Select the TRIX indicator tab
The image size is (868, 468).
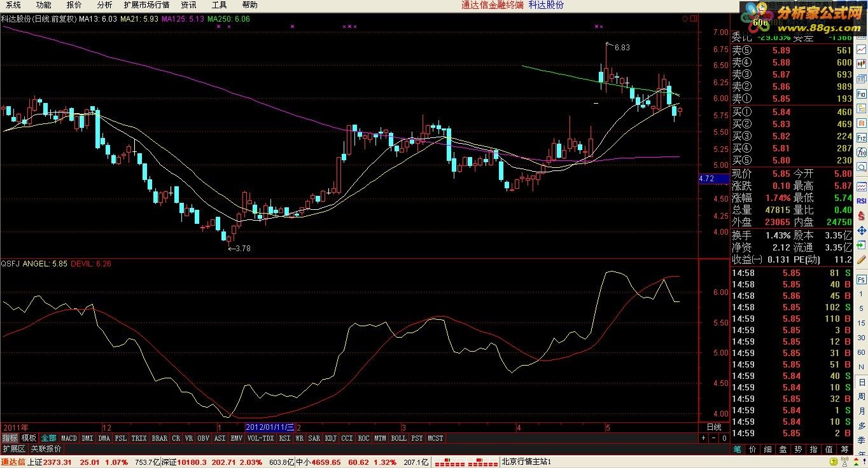tap(139, 438)
